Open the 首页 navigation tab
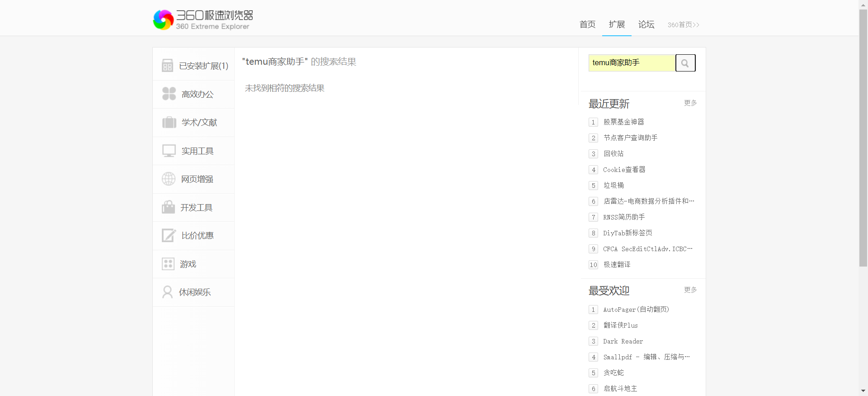The image size is (868, 396). click(587, 24)
